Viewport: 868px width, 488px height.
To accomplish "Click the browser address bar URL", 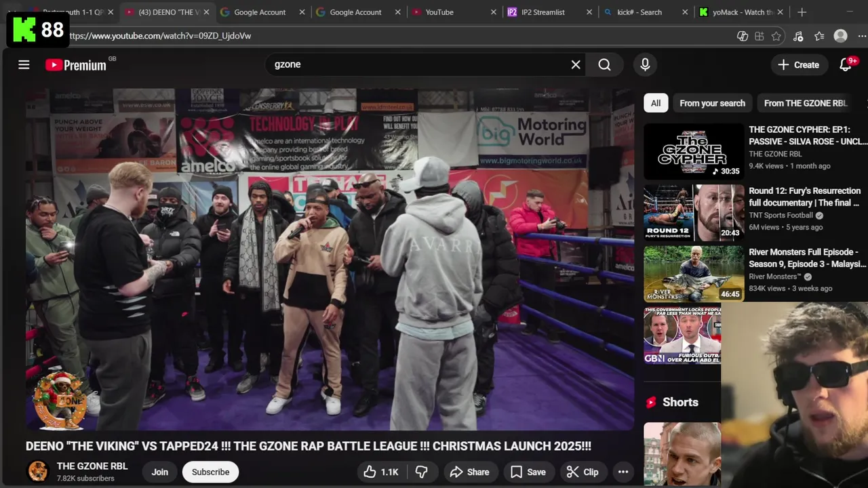I will [x=160, y=36].
